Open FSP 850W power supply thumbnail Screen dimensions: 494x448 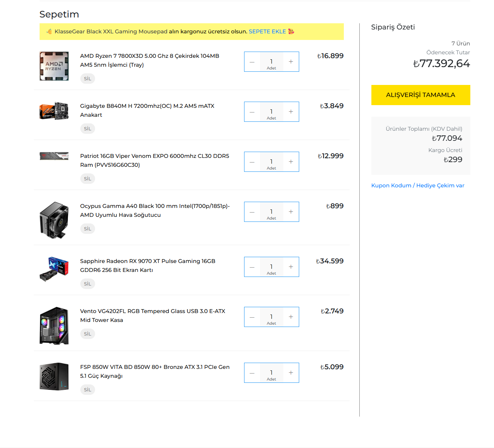click(x=54, y=377)
